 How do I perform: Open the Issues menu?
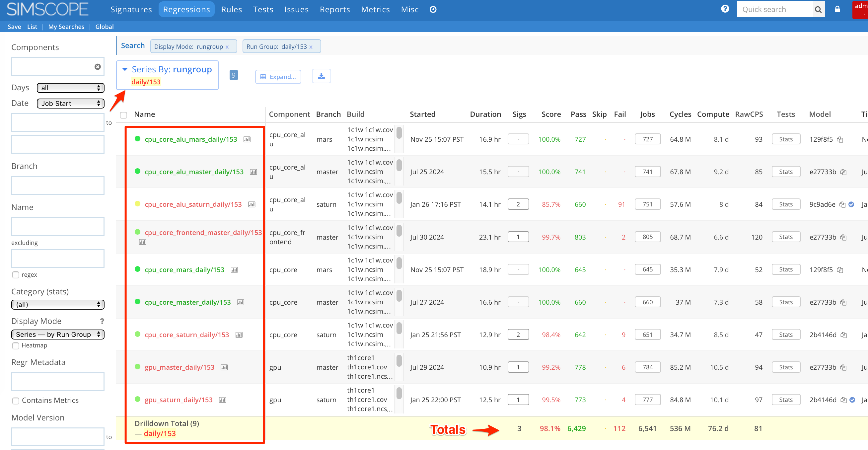coord(296,9)
